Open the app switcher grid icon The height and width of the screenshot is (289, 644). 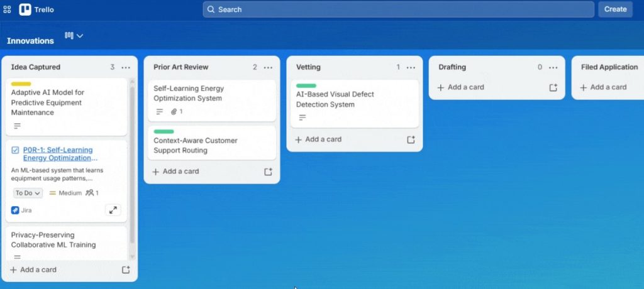point(7,9)
